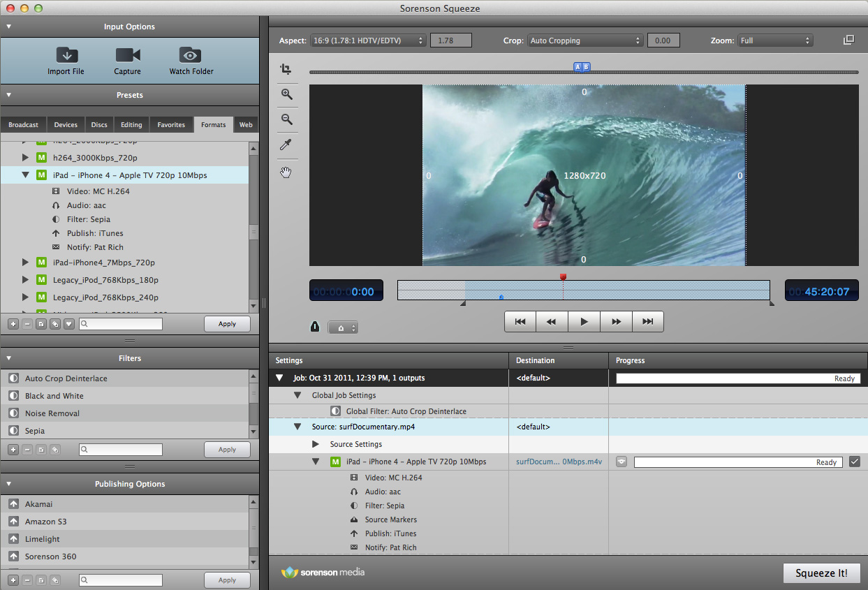The image size is (868, 590).
Task: Select the hand pan tool
Action: point(286,172)
